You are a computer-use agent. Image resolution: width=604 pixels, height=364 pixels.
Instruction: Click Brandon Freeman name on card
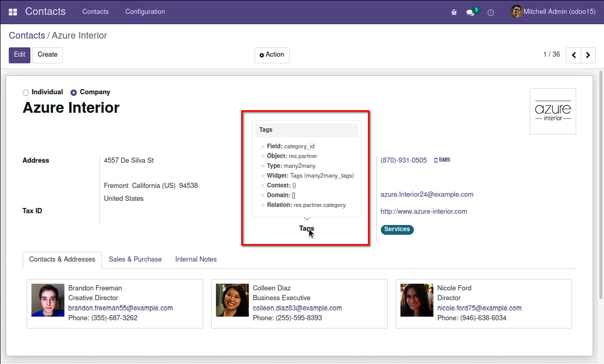[95, 288]
